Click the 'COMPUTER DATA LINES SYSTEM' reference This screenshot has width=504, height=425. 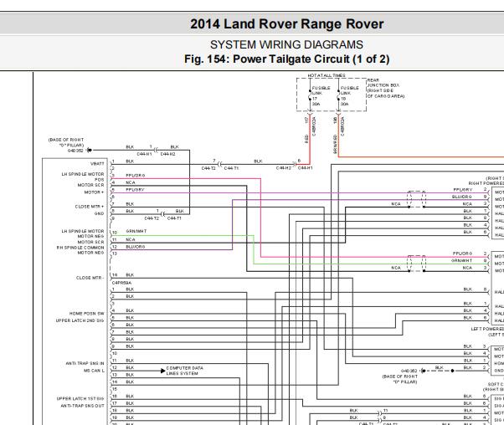[x=184, y=371]
